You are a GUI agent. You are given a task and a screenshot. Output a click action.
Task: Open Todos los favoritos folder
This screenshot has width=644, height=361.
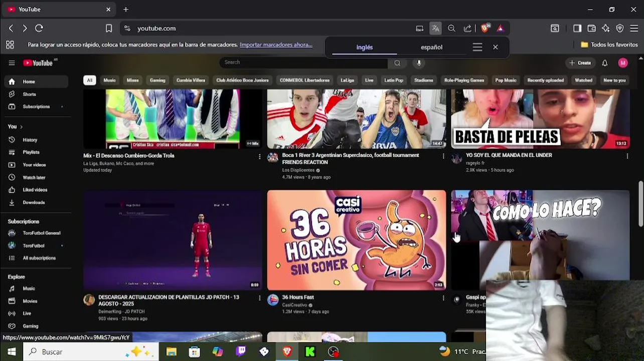coord(609,45)
